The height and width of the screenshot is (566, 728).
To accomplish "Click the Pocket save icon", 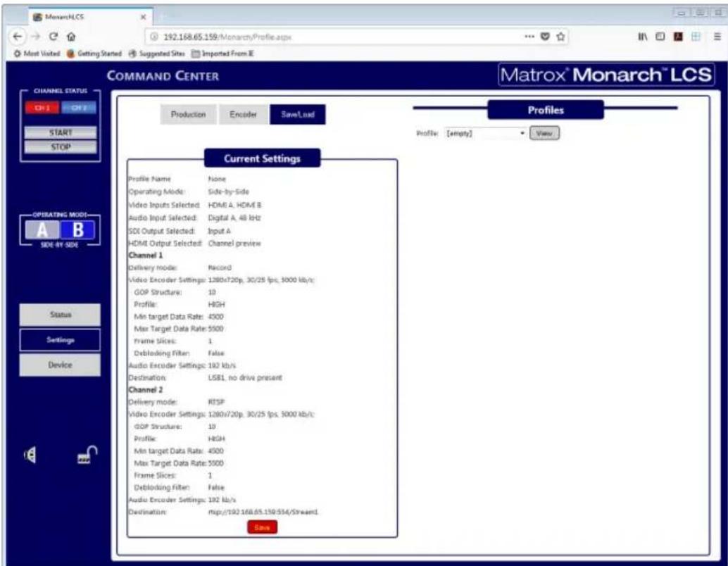I will coord(545,36).
